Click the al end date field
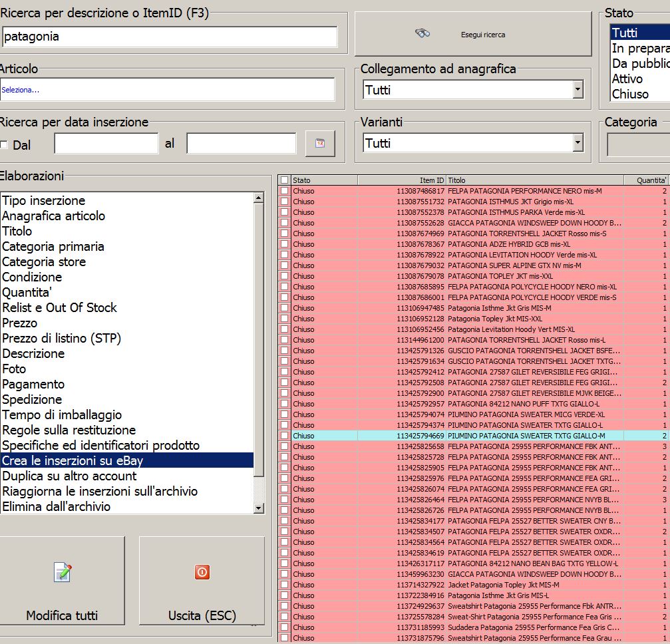This screenshot has height=644, width=670. (x=242, y=144)
